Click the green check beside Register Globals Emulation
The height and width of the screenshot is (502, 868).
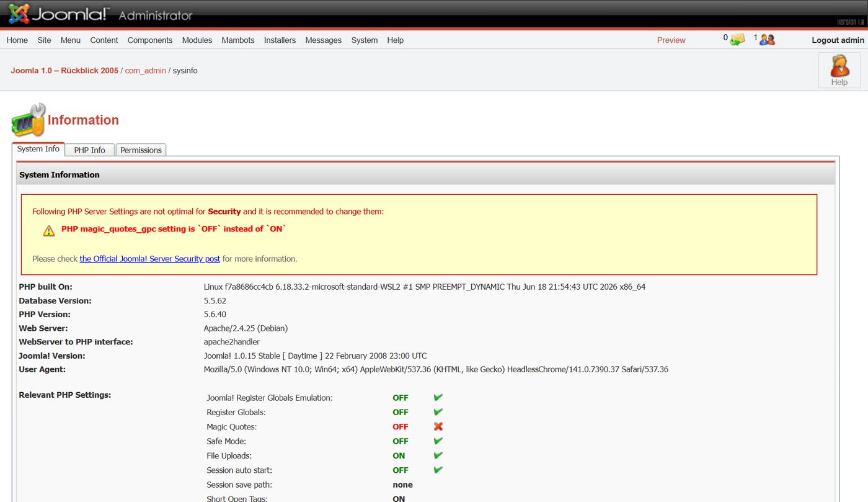coord(438,397)
